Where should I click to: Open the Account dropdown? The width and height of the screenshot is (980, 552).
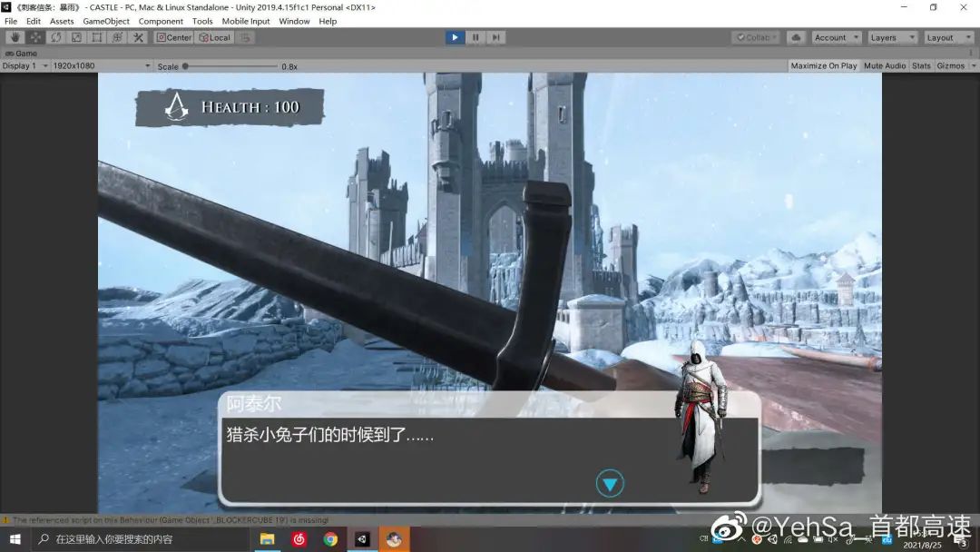point(837,37)
